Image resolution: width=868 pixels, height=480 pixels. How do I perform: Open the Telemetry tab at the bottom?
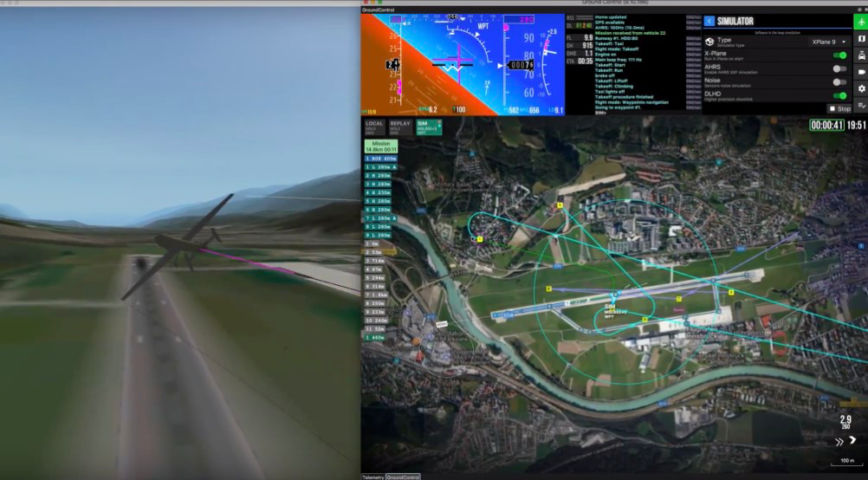372,477
